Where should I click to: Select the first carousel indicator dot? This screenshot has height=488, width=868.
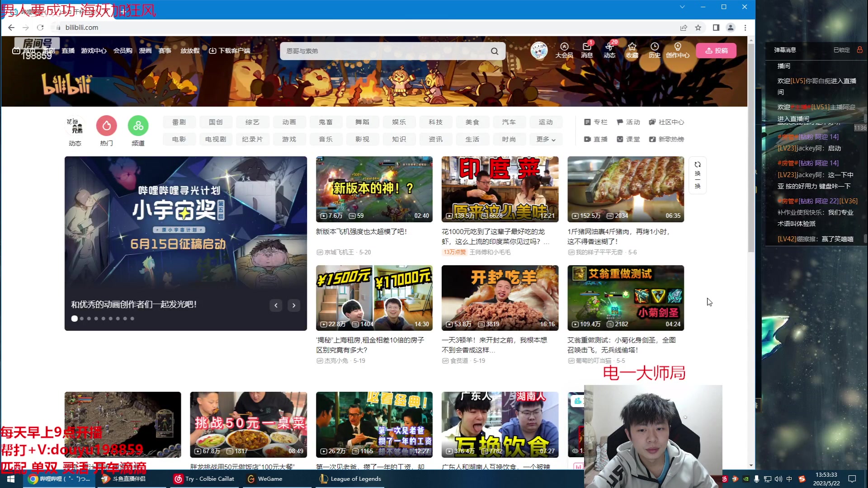pyautogui.click(x=75, y=319)
